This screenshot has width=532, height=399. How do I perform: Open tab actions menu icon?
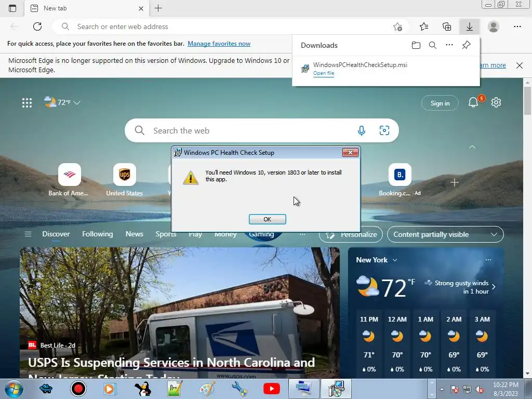point(12,8)
